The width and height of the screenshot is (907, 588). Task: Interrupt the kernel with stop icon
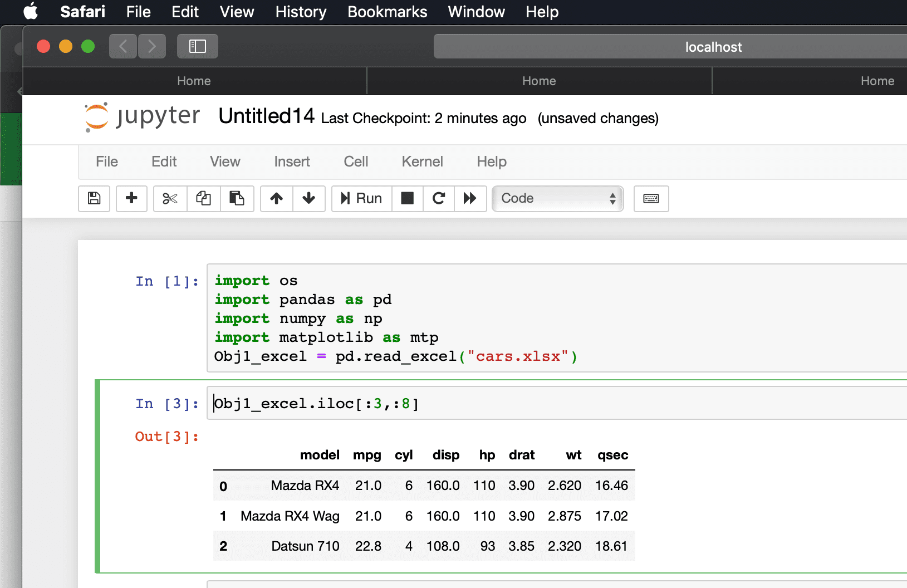click(408, 198)
